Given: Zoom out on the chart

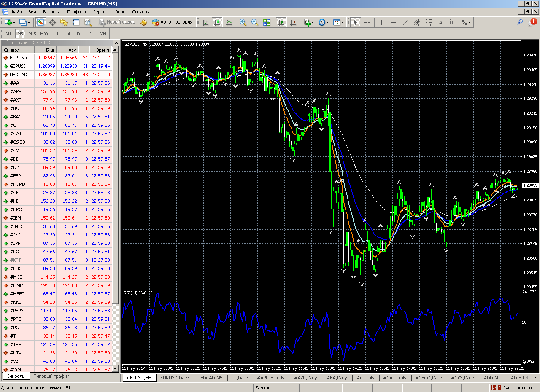Looking at the screenshot, I should (x=255, y=22).
